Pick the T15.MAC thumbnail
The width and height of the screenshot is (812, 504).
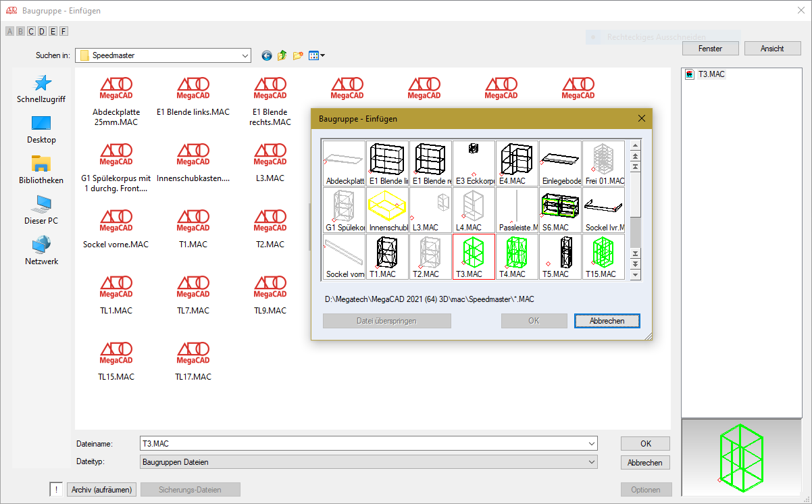pos(603,257)
